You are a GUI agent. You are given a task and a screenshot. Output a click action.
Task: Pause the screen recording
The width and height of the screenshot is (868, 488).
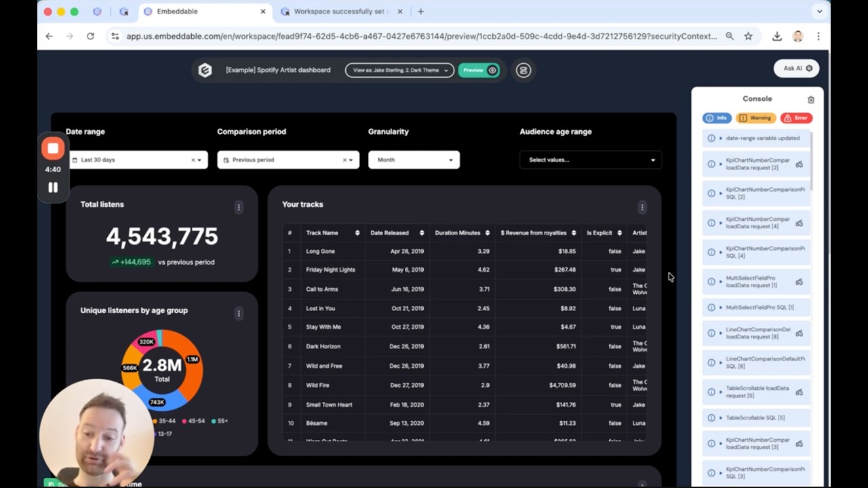[x=53, y=187]
